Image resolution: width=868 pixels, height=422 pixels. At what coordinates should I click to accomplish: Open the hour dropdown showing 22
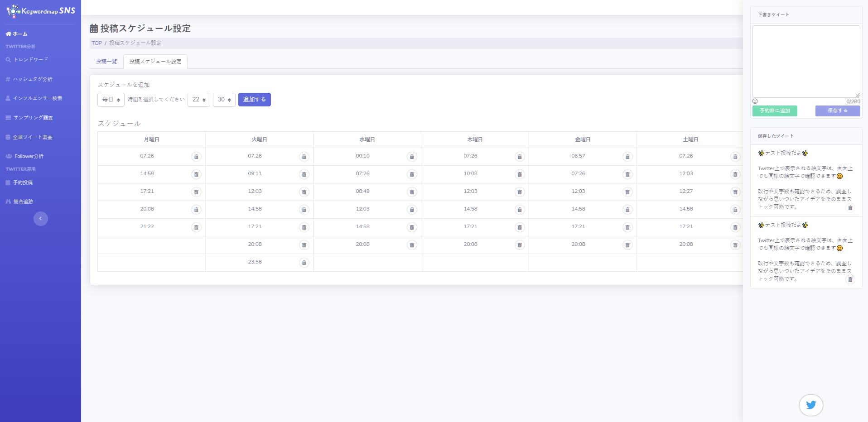(199, 100)
